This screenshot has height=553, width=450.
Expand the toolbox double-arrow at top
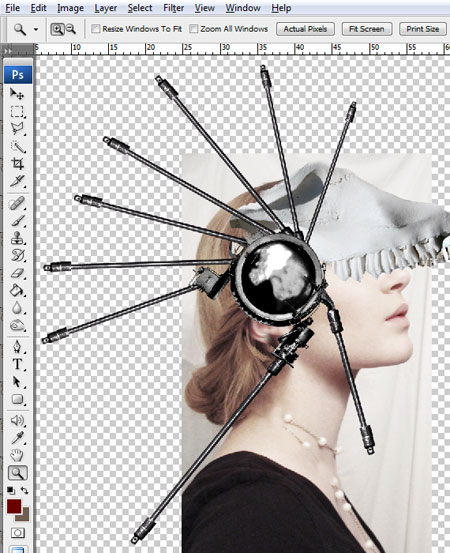8,51
